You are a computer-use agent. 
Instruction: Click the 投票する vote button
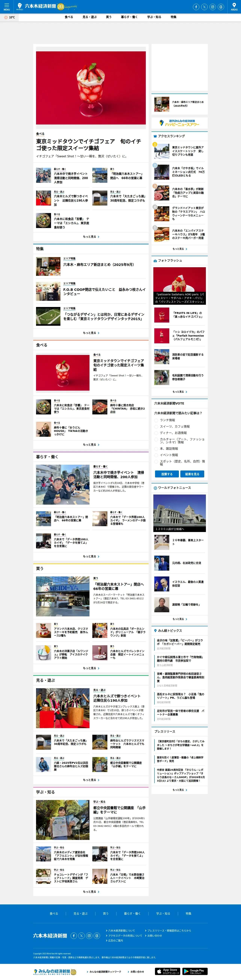167,474
